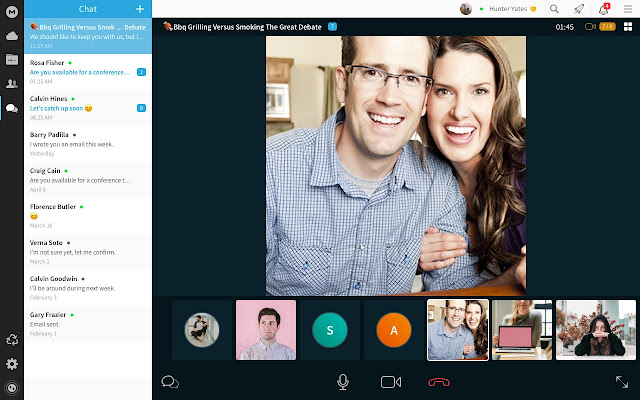The width and height of the screenshot is (640, 400).
Task: Open Calvin Hines conversation
Action: 88,108
